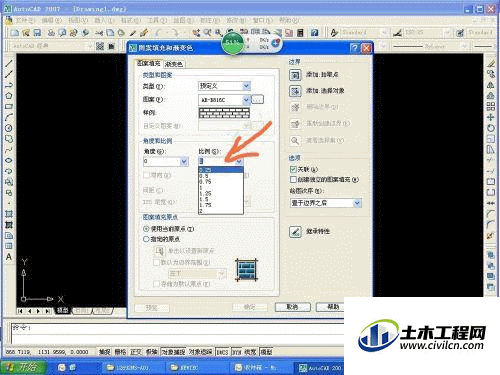Select the Use current origin radio button
This screenshot has height=375, width=500.
coord(146,229)
